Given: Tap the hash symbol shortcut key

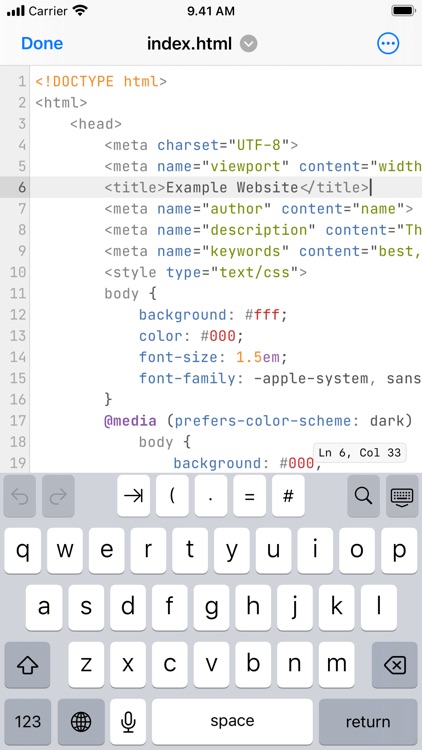Looking at the screenshot, I should tap(288, 496).
